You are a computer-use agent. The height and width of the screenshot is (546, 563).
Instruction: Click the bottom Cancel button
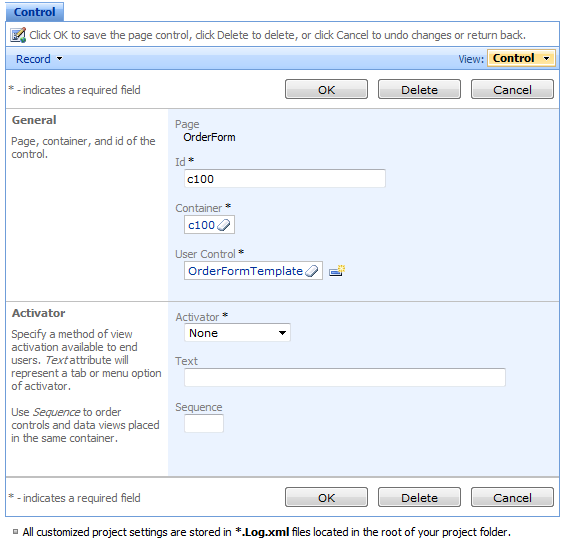pos(512,498)
